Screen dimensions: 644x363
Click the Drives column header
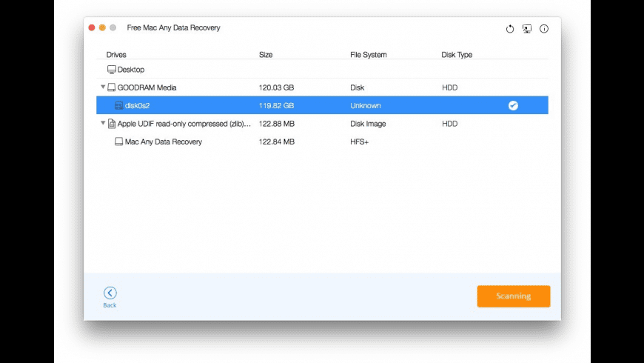(116, 55)
